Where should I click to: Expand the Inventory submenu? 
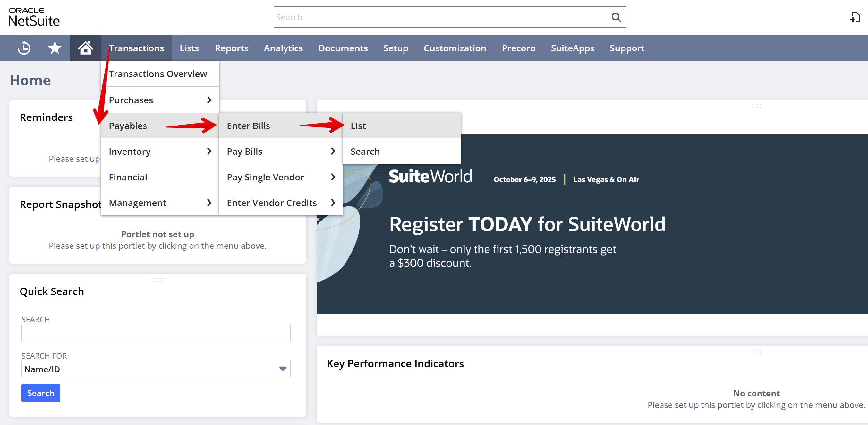pyautogui.click(x=160, y=152)
